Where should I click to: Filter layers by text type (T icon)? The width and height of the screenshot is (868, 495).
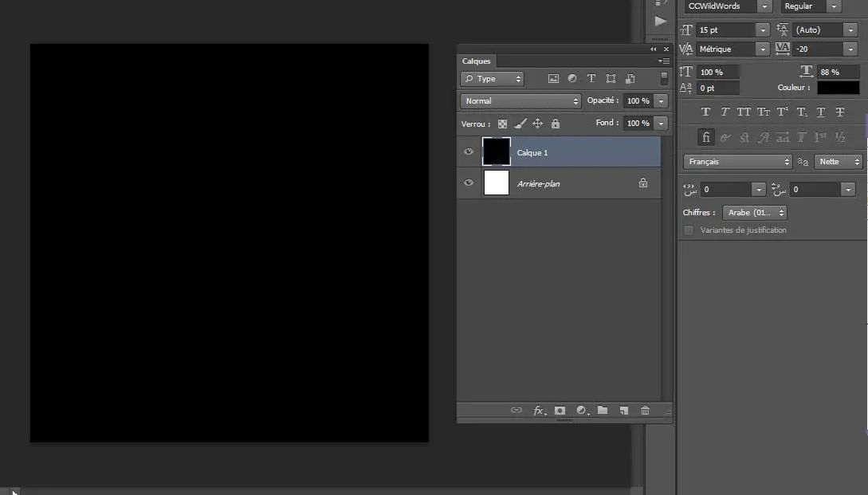pos(591,79)
